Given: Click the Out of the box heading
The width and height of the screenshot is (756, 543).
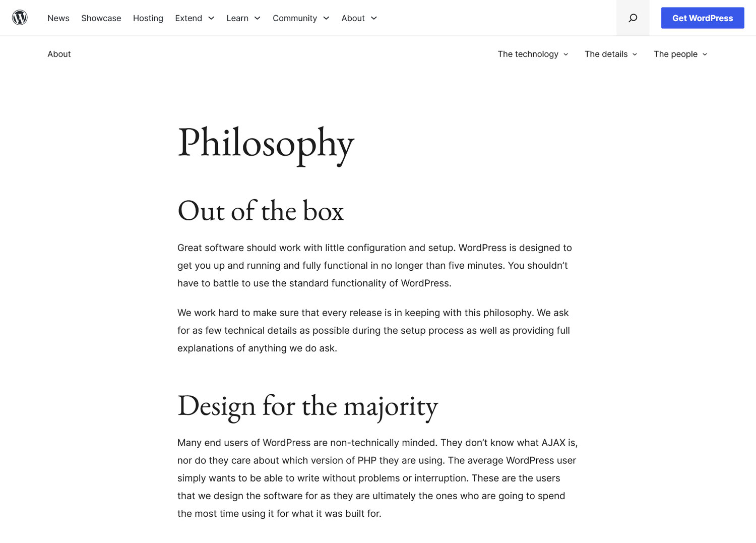Looking at the screenshot, I should (x=261, y=212).
